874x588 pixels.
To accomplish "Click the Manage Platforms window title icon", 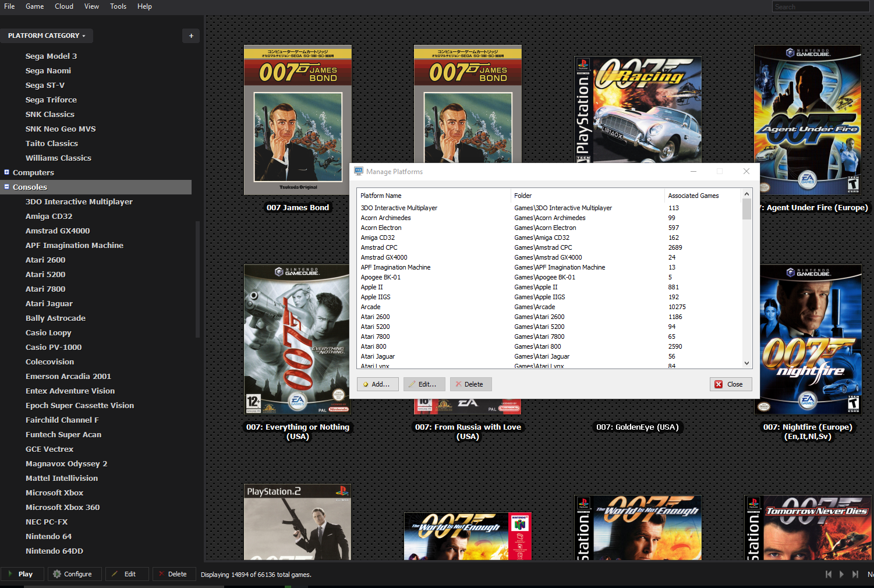I will click(359, 171).
